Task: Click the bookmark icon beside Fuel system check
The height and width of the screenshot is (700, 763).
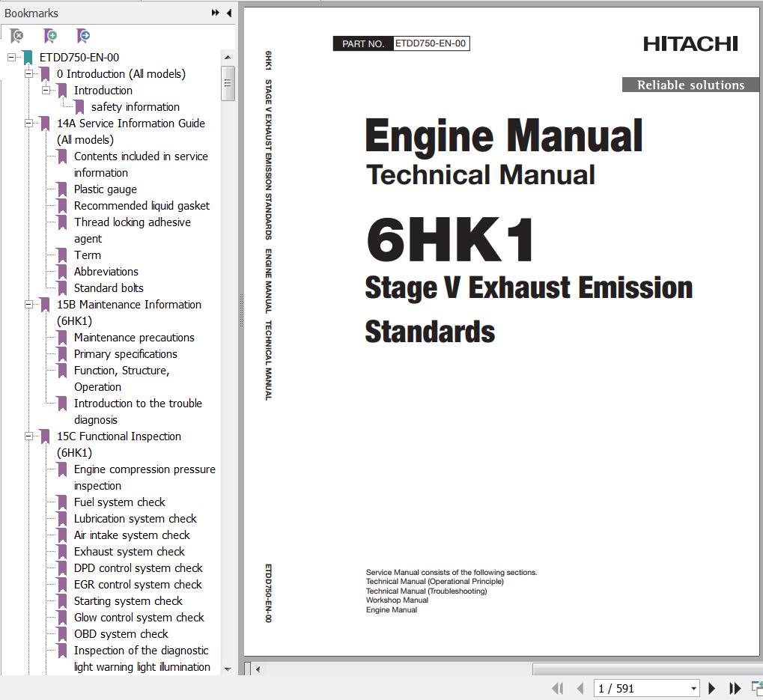Action: click(62, 502)
